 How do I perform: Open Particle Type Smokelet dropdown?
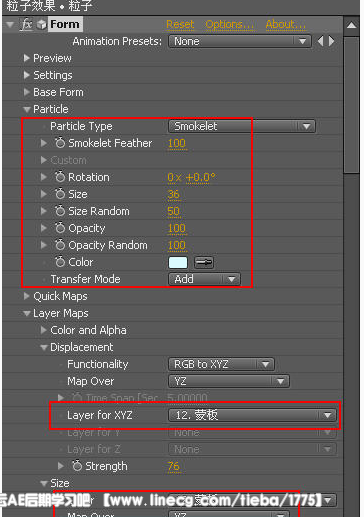click(x=242, y=126)
